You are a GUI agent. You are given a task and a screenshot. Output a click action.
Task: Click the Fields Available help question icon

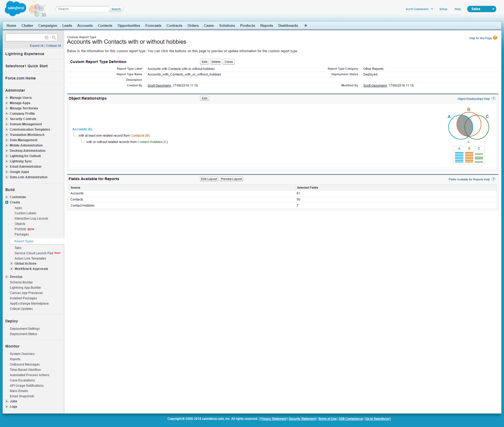(493, 179)
